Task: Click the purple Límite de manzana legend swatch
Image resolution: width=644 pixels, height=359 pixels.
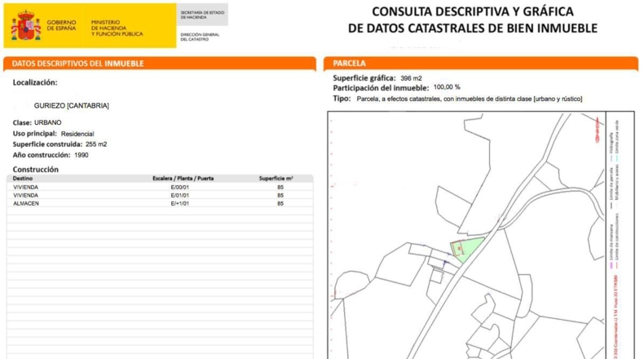Action: click(x=611, y=265)
